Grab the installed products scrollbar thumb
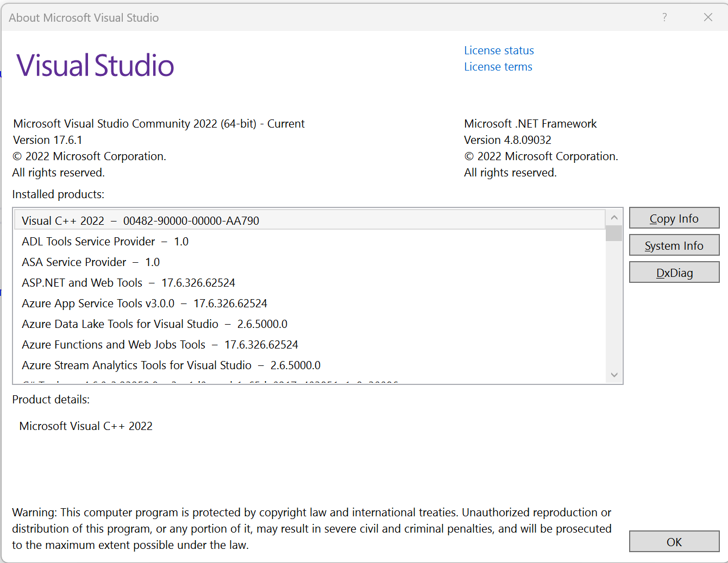 pos(614,233)
